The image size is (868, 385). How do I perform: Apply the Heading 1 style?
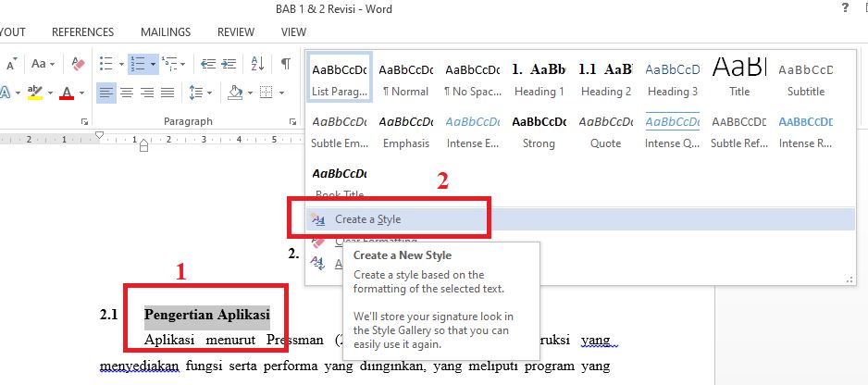click(x=539, y=78)
